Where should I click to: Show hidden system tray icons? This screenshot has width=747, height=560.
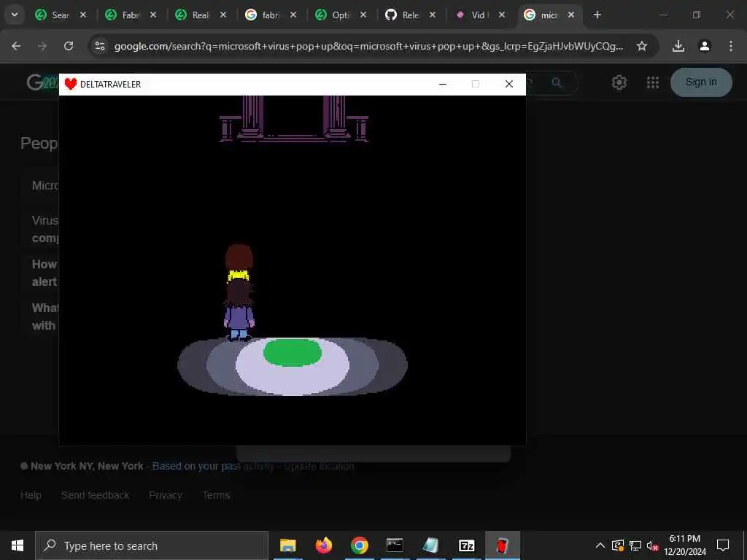coord(600,545)
